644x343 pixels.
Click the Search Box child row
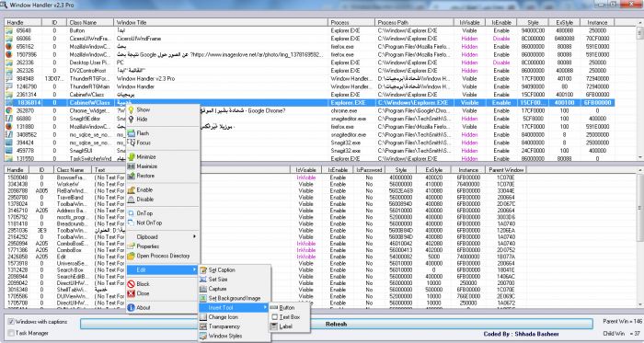point(265,270)
